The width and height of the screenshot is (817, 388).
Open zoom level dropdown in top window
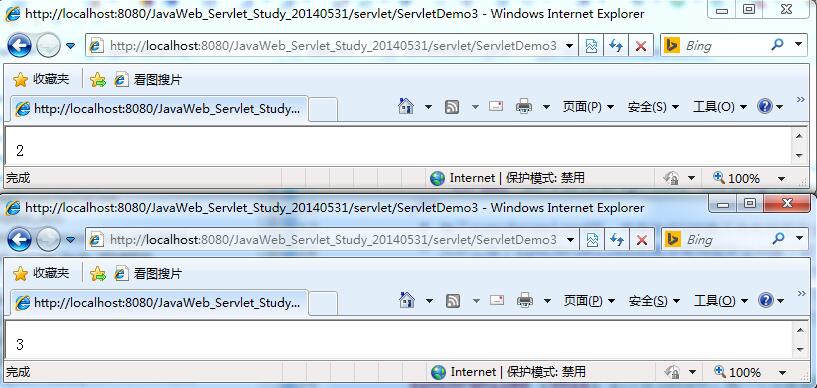click(x=781, y=179)
